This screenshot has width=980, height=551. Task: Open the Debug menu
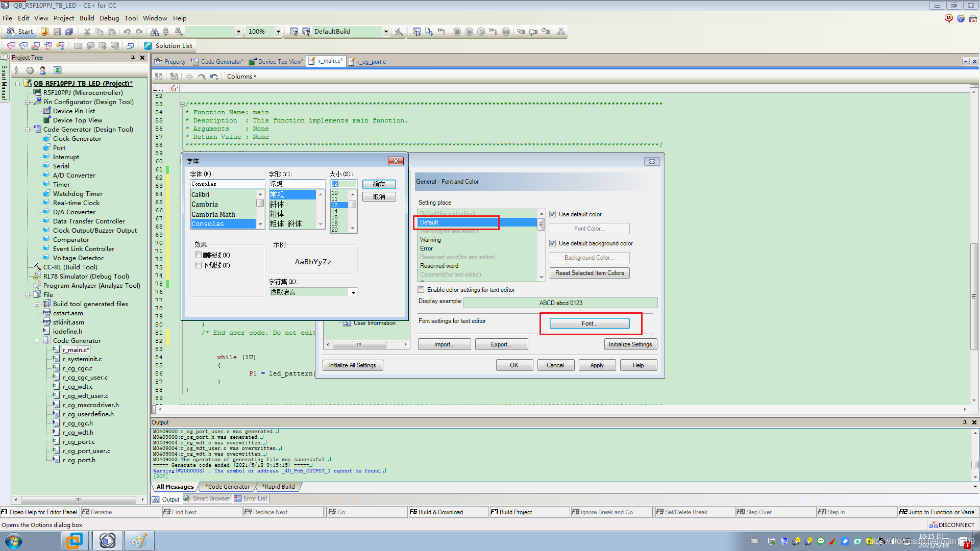tap(109, 18)
